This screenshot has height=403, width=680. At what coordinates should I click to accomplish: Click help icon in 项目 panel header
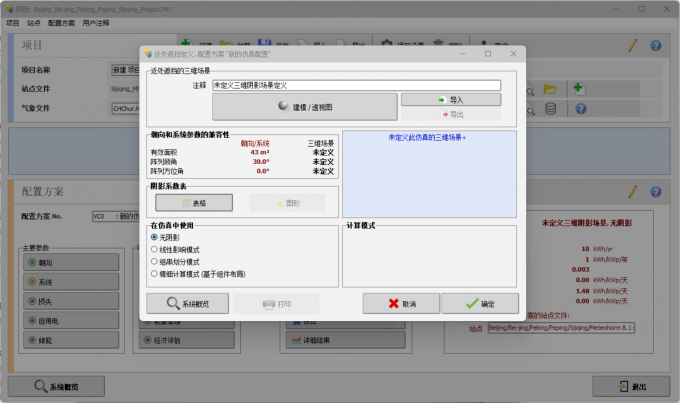point(656,45)
